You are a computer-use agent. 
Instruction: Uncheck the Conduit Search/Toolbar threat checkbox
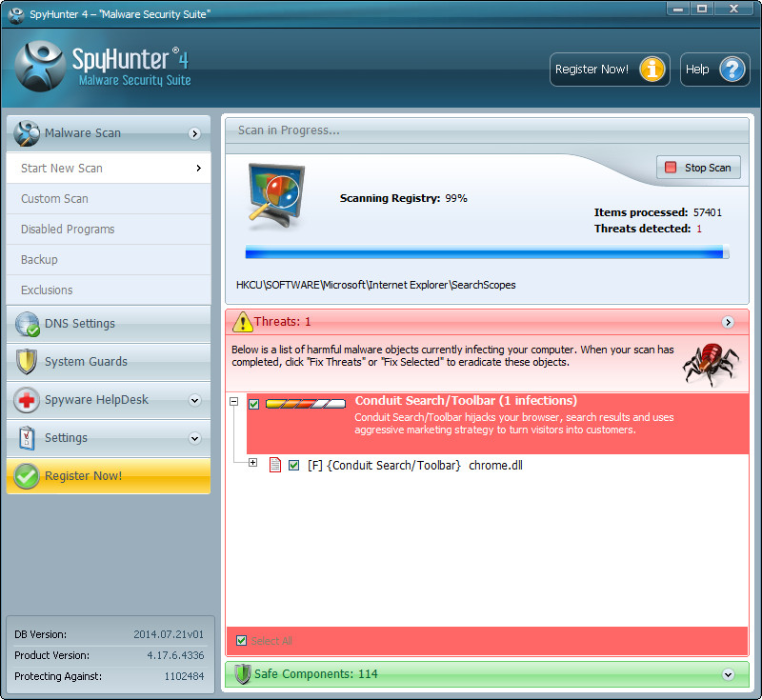click(x=253, y=404)
